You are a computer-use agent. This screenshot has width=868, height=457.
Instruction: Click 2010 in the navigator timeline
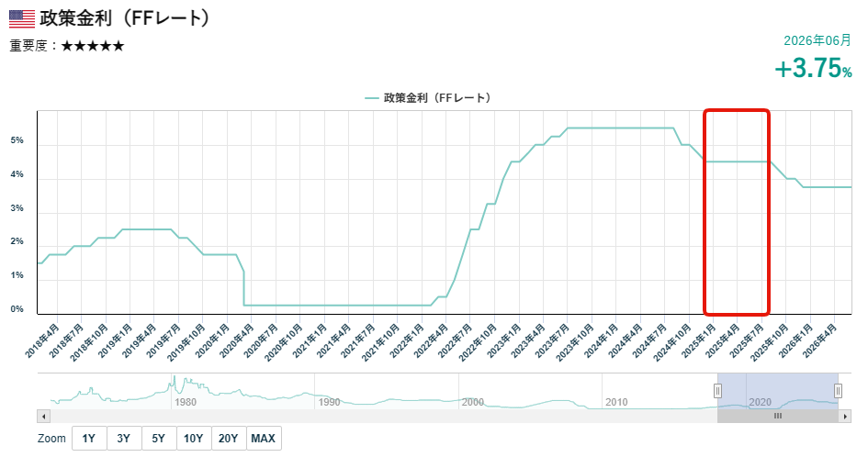[616, 402]
